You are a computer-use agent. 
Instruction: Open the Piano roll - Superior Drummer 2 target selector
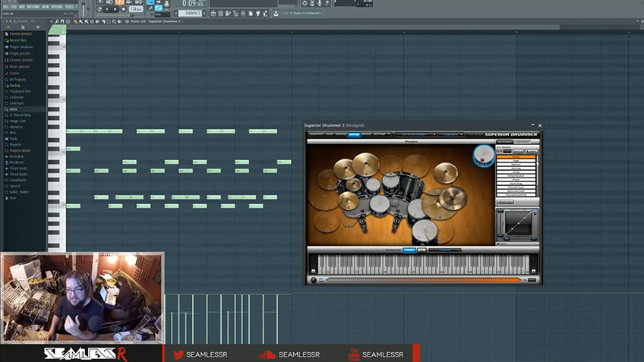pos(156,21)
